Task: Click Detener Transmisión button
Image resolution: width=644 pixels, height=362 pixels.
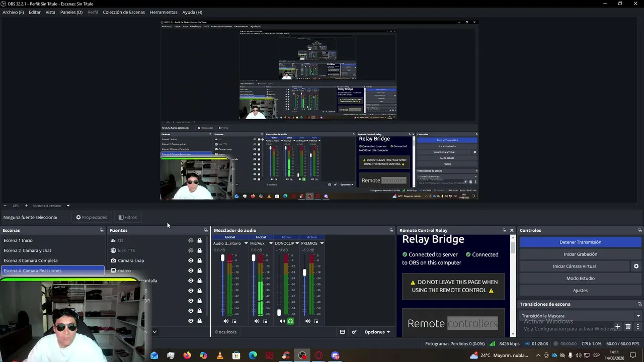Action: point(580,242)
